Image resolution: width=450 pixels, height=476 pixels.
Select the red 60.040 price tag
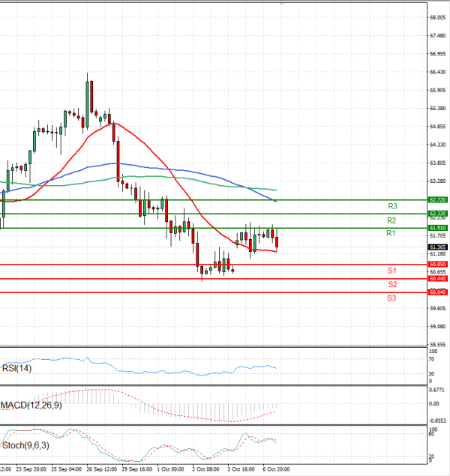438,292
